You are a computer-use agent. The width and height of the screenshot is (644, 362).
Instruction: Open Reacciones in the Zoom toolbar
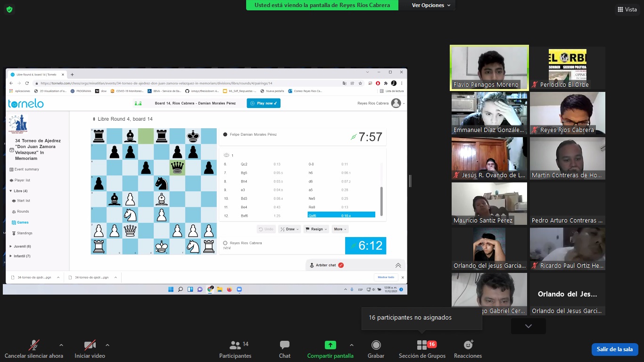pyautogui.click(x=468, y=346)
